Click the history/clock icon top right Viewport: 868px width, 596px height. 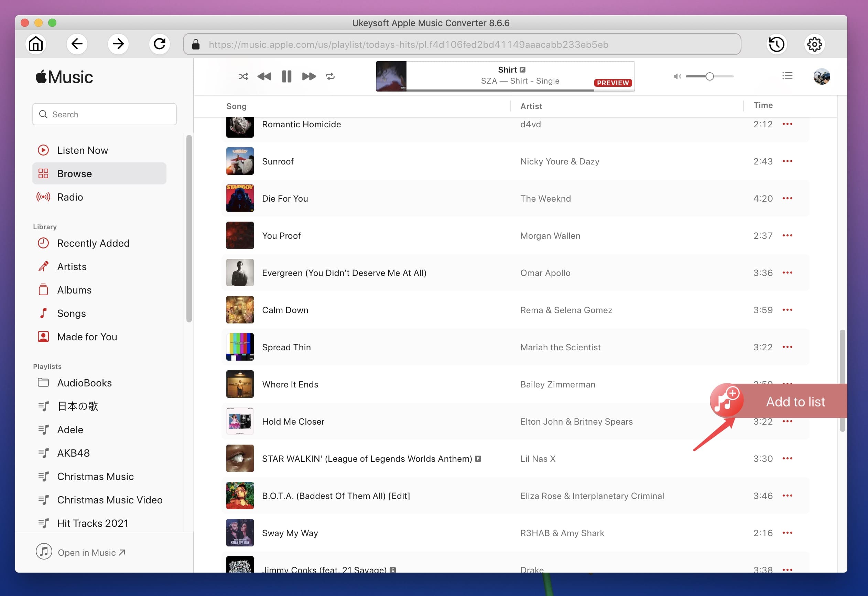777,44
